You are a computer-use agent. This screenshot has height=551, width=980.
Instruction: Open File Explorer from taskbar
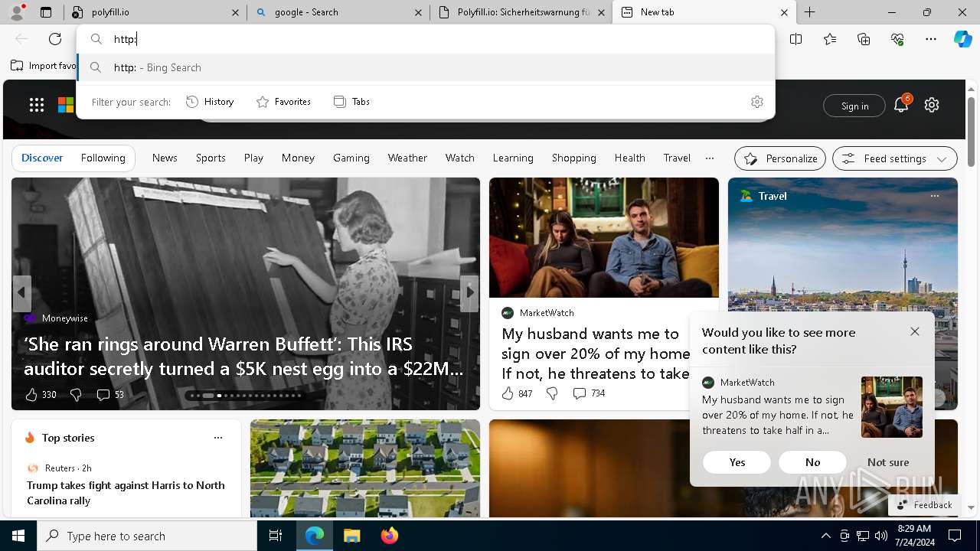(351, 536)
